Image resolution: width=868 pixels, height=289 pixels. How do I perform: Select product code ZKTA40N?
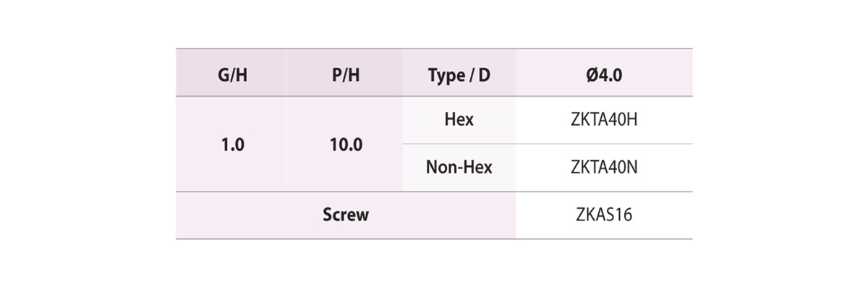pyautogui.click(x=604, y=168)
